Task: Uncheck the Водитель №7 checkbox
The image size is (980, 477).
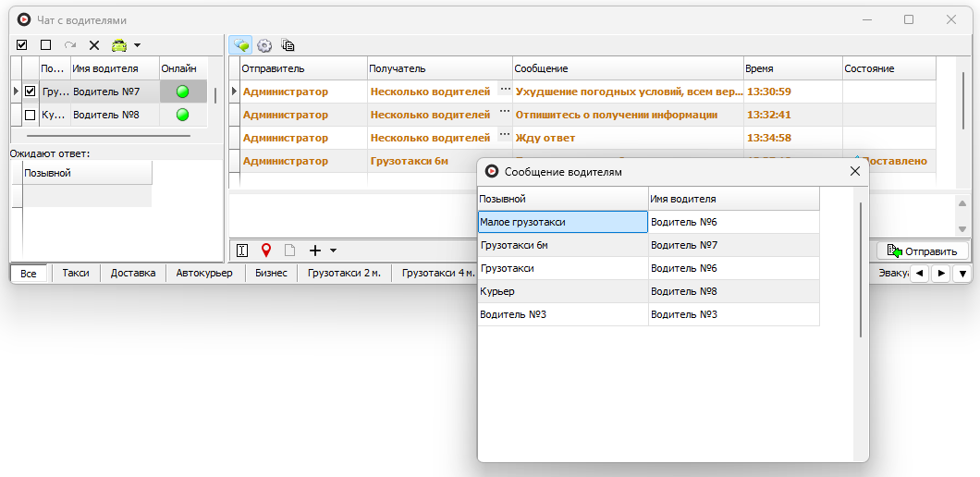Action: [x=30, y=92]
